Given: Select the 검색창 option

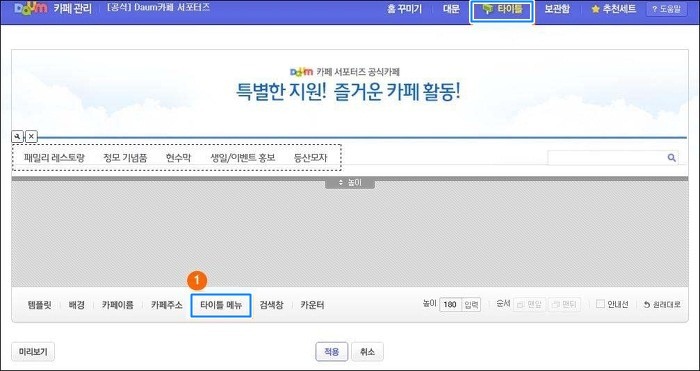Looking at the screenshot, I should pyautogui.click(x=271, y=305).
